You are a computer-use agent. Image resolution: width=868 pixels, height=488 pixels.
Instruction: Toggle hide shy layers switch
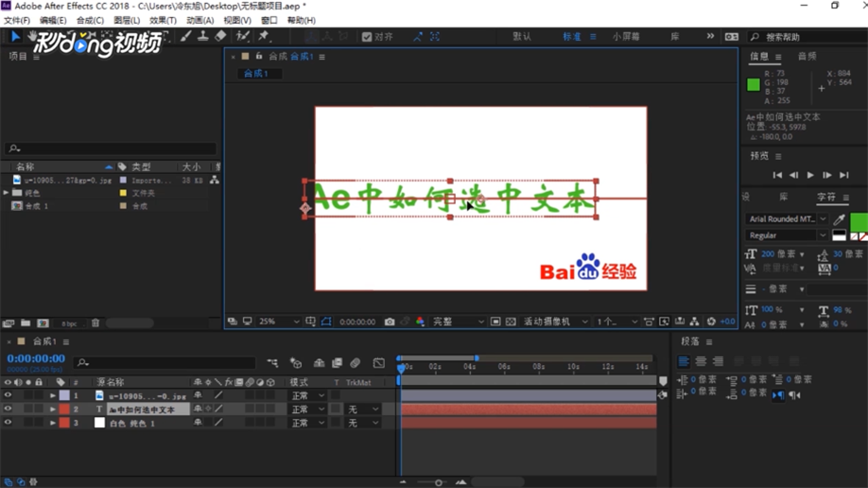coord(319,363)
